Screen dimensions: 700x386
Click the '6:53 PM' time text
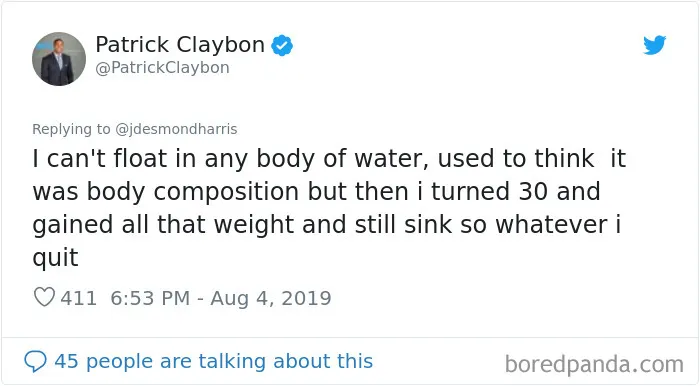coord(150,298)
